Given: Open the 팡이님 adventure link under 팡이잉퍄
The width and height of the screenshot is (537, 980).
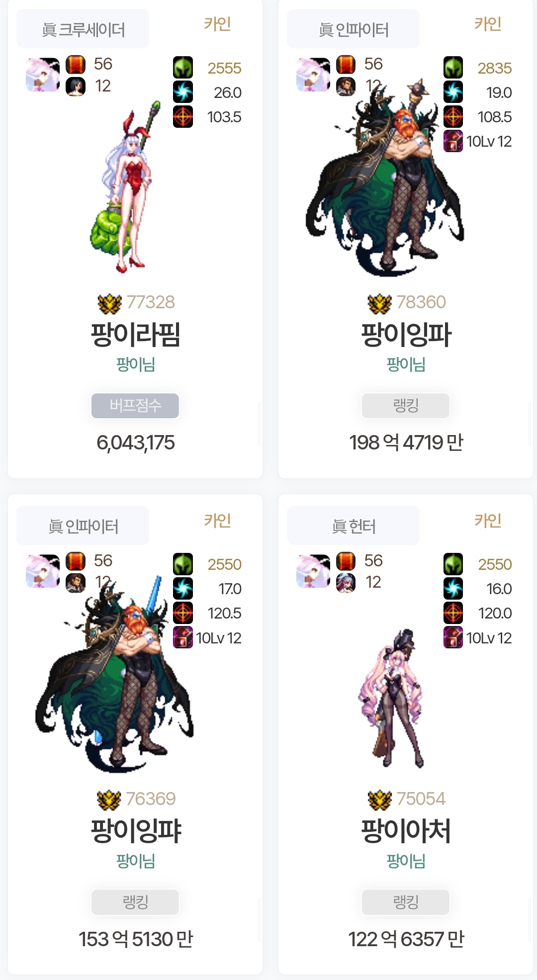Looking at the screenshot, I should [135, 861].
